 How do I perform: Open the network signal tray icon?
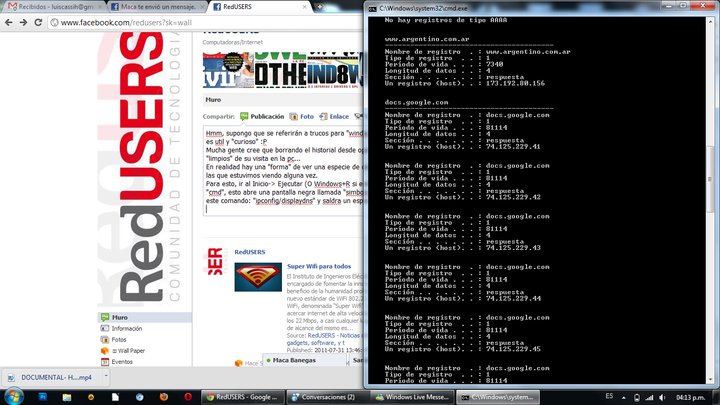tap(649, 397)
